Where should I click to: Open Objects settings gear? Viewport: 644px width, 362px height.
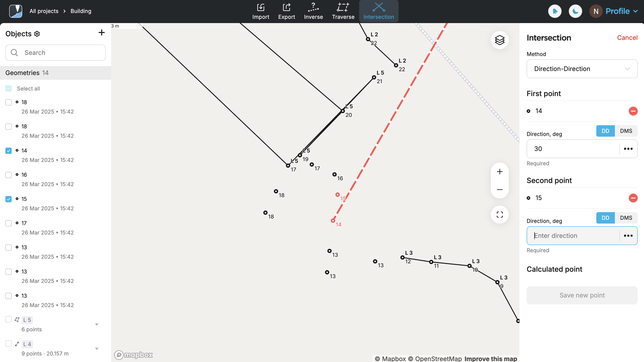click(37, 34)
